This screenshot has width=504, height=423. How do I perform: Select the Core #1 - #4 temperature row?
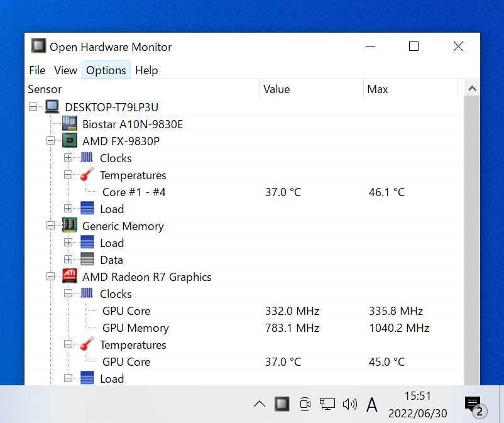point(244,192)
